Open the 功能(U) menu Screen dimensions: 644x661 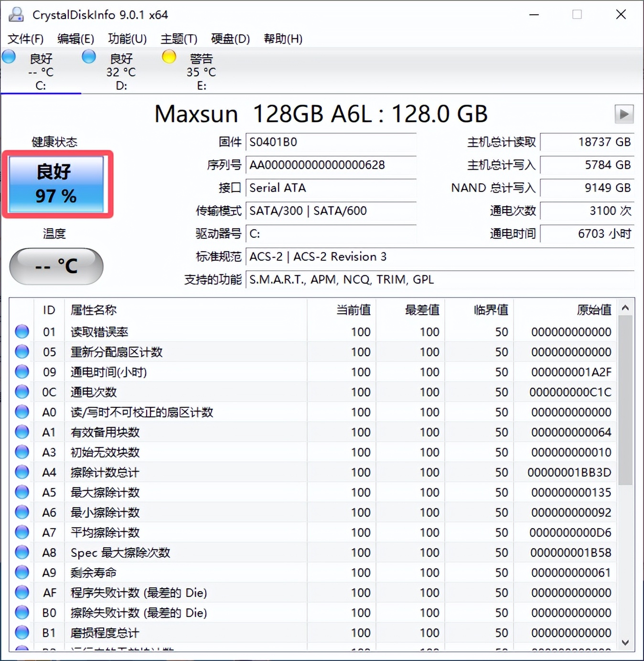coord(127,39)
